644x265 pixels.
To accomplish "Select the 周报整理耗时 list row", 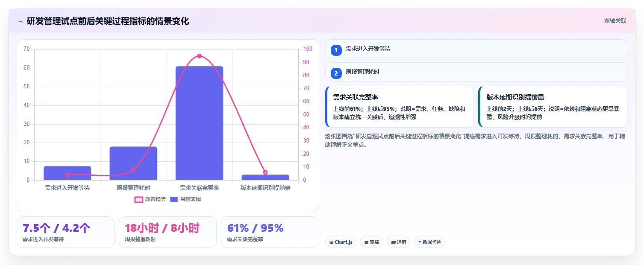I will [476, 72].
